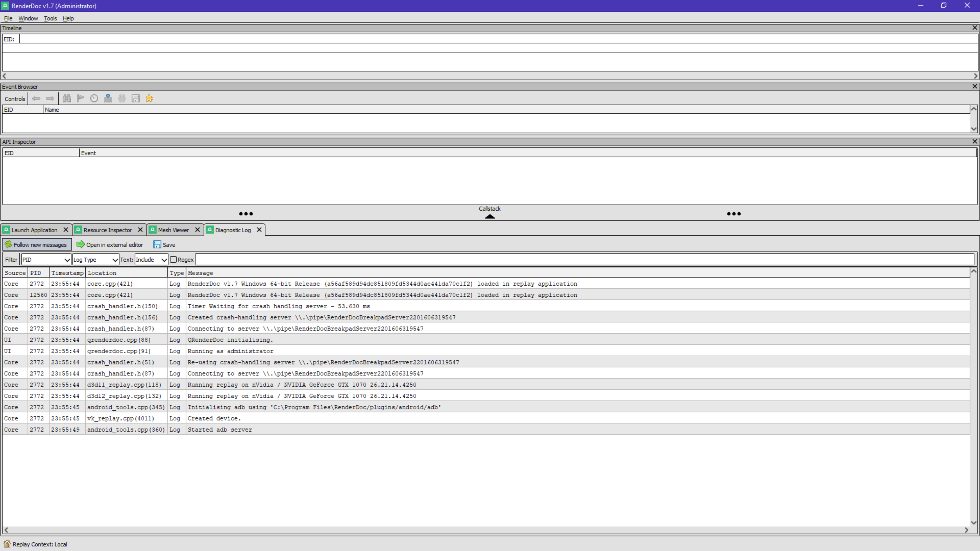Close the Diagnostic Log tab
980x551 pixels.
click(259, 230)
